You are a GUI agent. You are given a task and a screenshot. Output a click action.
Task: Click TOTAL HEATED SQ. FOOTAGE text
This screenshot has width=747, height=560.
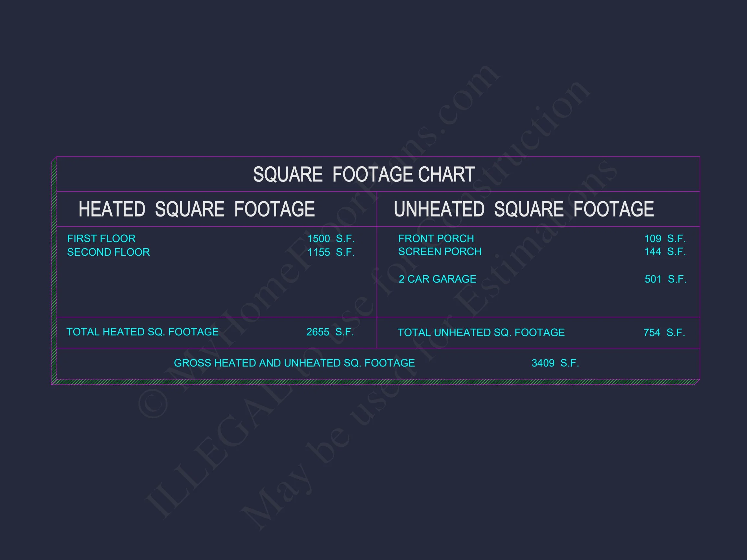click(143, 332)
